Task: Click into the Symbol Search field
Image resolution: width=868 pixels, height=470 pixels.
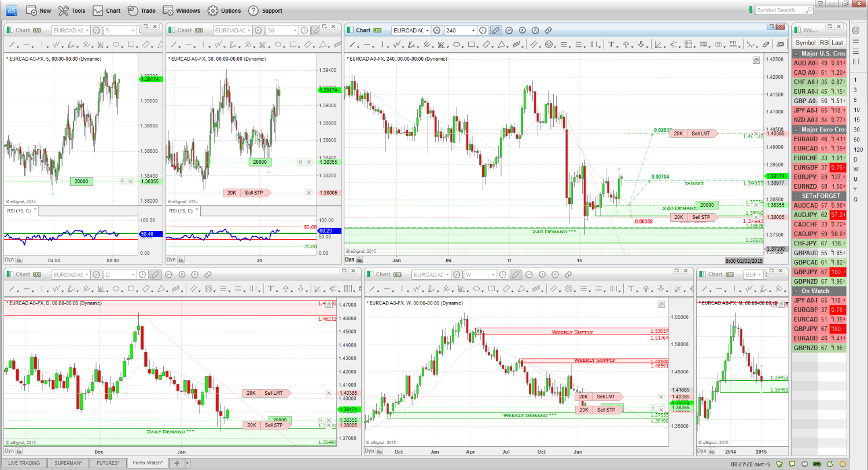Action: point(783,10)
